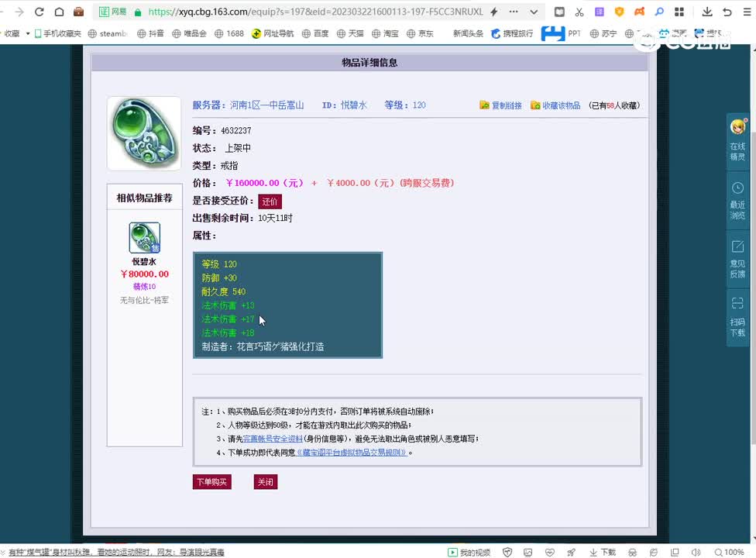This screenshot has width=756, height=558.
Task: Click the forward navigation arrow
Action: click(19, 12)
